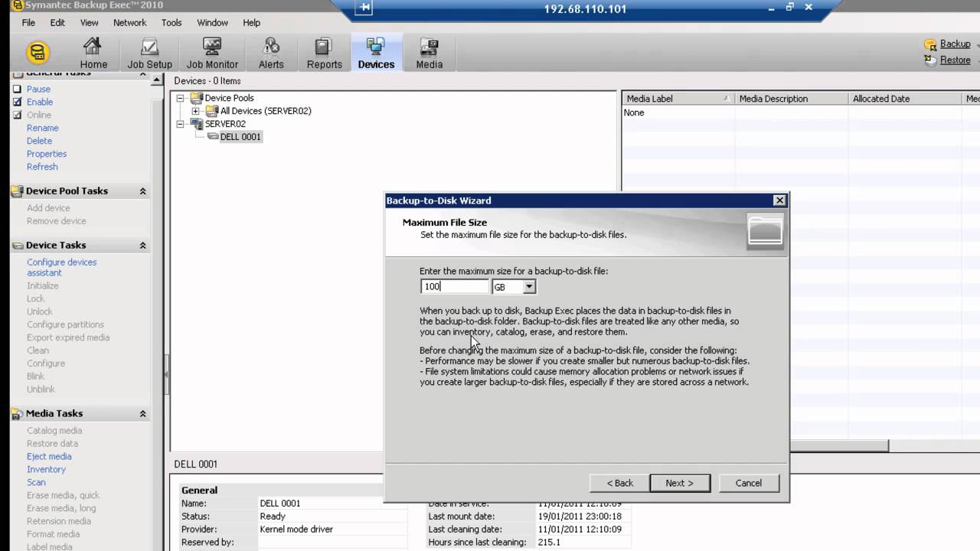Click the maximum file size input field

point(455,287)
